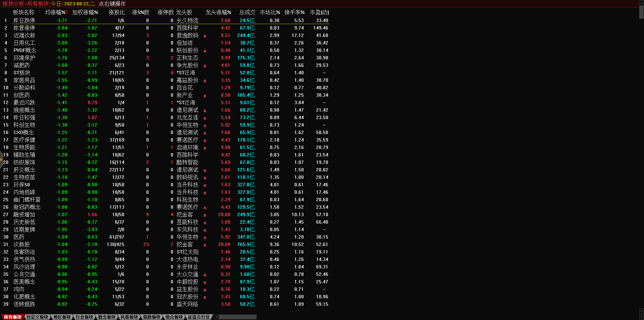Click the scroll-up arrow on the vertical scrollbar
This screenshot has width=644, height=320.
tap(641, 2)
